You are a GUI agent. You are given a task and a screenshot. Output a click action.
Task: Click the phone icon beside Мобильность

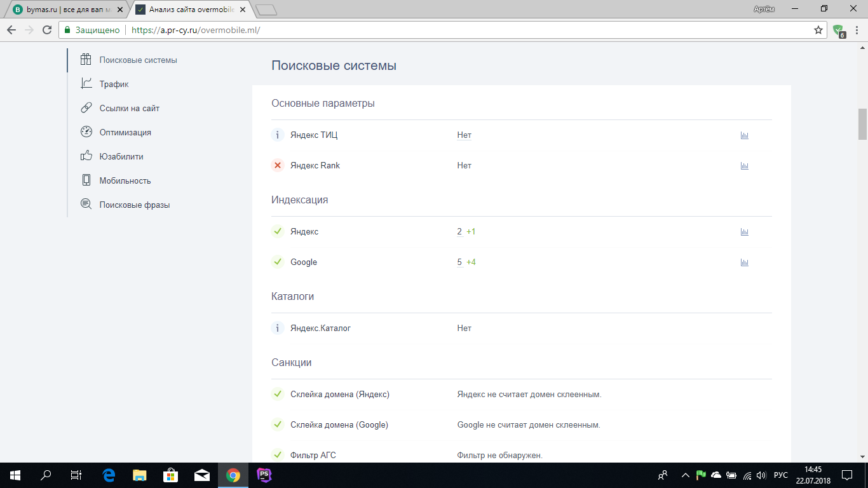click(x=86, y=180)
